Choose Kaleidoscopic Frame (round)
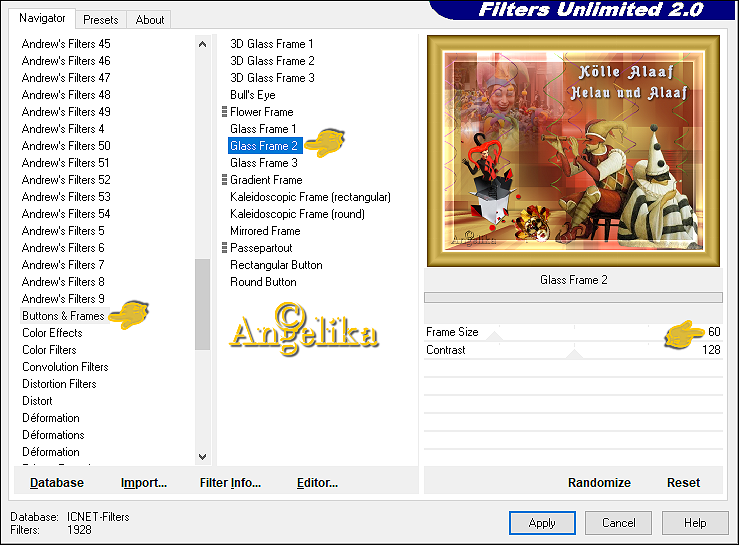The image size is (739, 545). [x=297, y=214]
